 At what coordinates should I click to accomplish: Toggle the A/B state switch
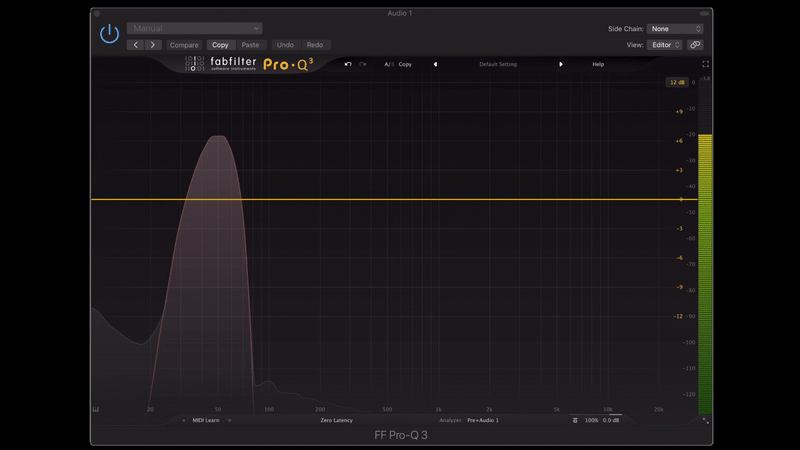pyautogui.click(x=389, y=64)
